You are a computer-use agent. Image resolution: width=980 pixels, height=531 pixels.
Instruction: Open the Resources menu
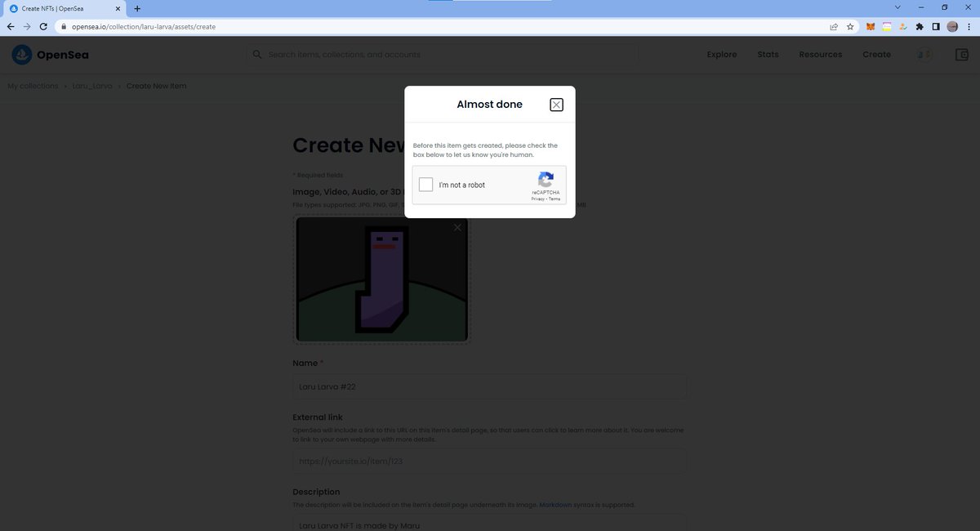[821, 55]
